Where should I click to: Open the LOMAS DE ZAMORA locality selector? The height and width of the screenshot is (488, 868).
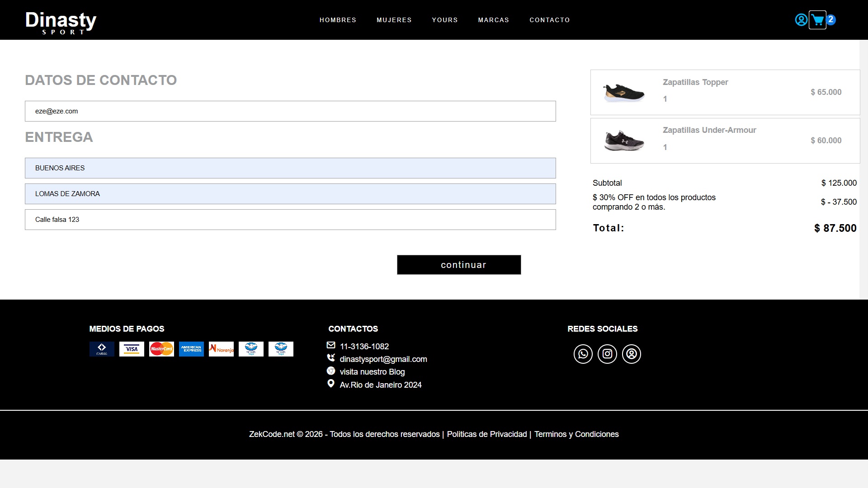290,194
